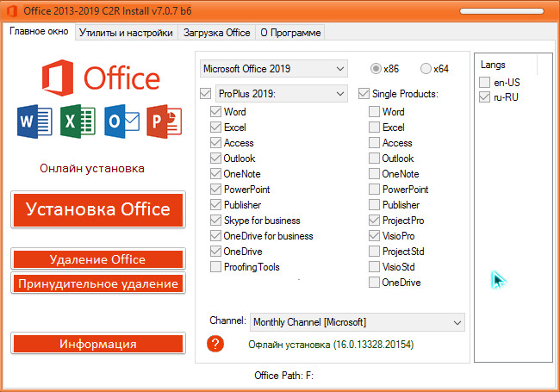Select the x64 architecture radio button
This screenshot has width=560, height=392.
(426, 69)
